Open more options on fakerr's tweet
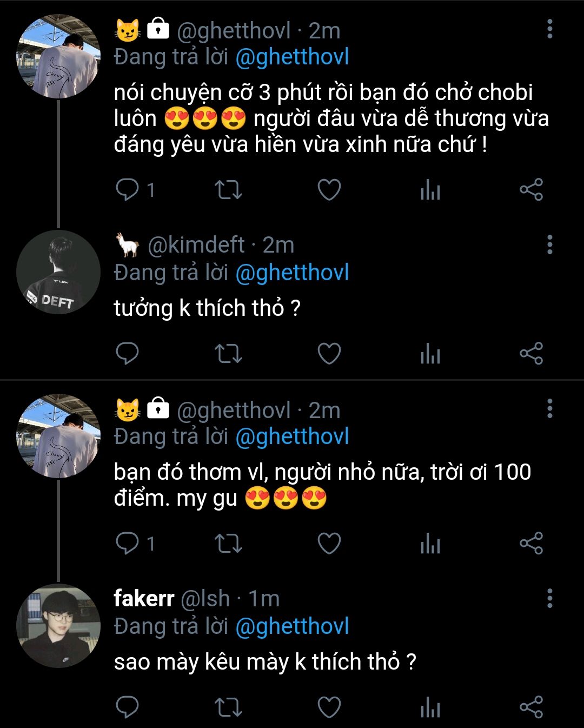This screenshot has width=584, height=728. click(549, 599)
